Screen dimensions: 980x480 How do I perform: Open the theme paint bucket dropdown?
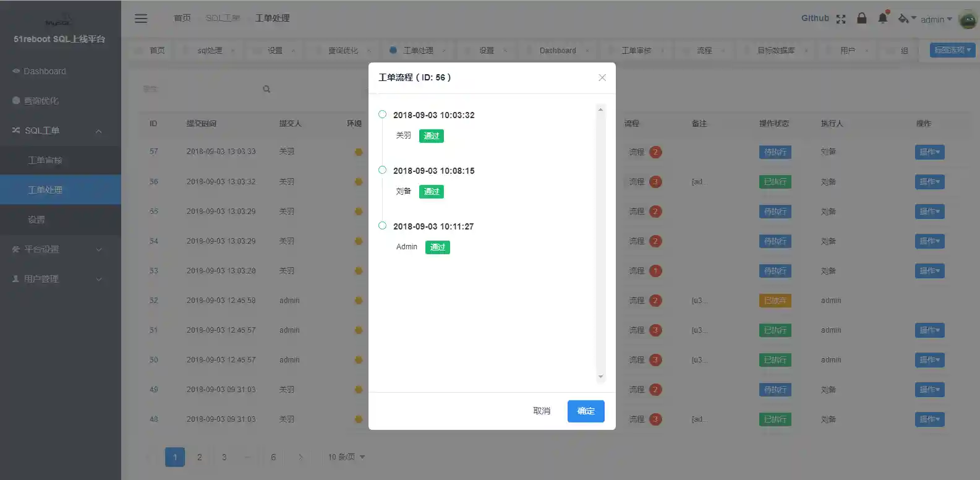[x=906, y=19]
